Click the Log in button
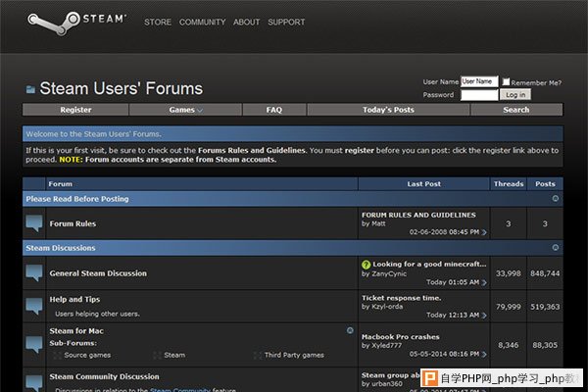Screen dimensions: 588x392 pyautogui.click(x=515, y=95)
